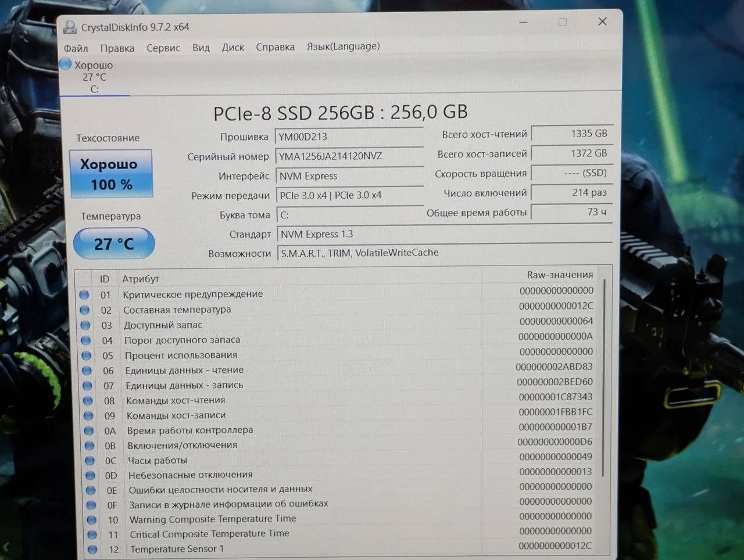744x560 pixels.
Task: Open the Вид menu
Action: [x=201, y=48]
